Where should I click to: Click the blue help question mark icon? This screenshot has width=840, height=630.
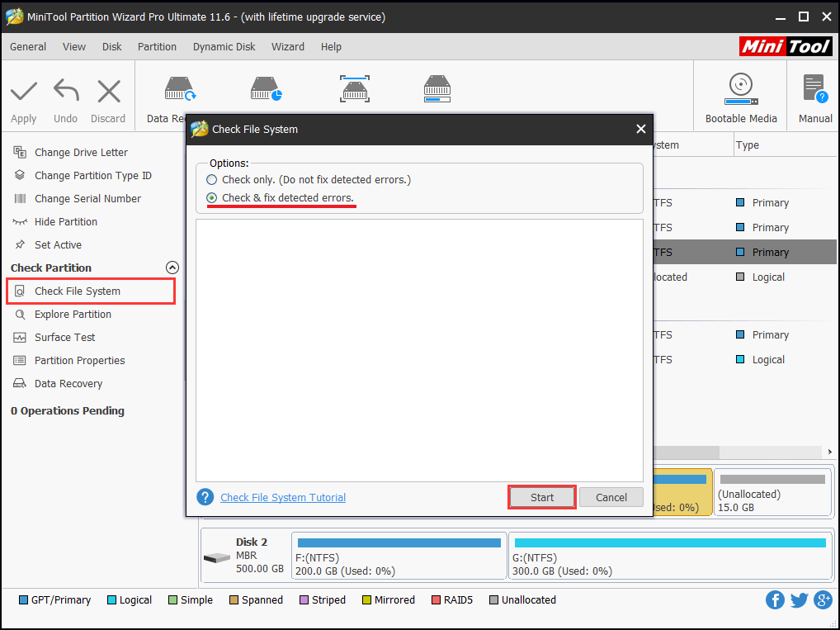click(205, 497)
